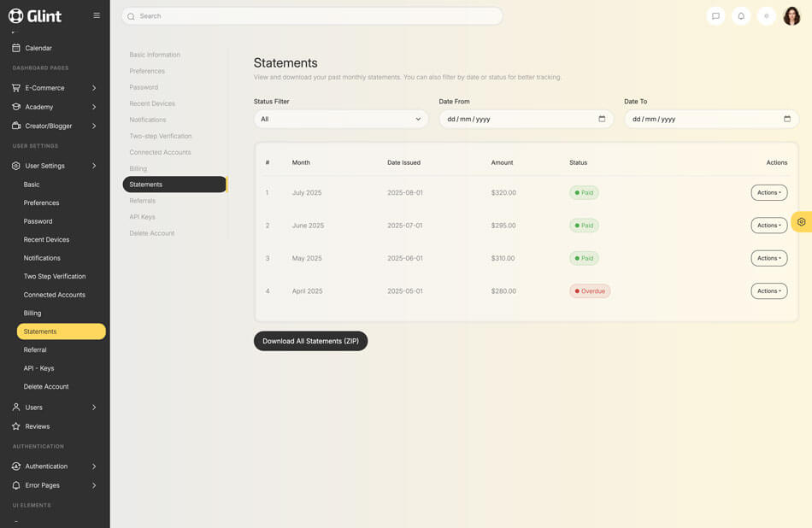
Task: Toggle the light/dark theme icon
Action: click(767, 16)
